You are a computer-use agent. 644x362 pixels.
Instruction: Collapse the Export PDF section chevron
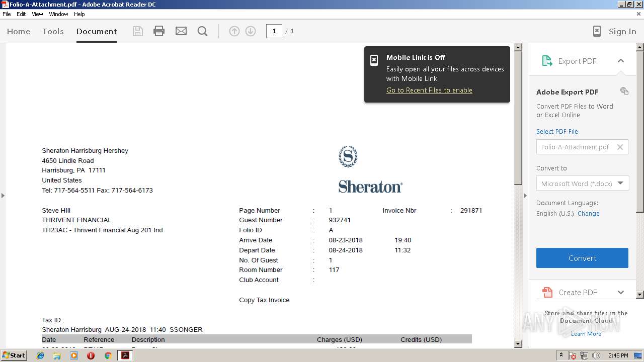coord(621,61)
